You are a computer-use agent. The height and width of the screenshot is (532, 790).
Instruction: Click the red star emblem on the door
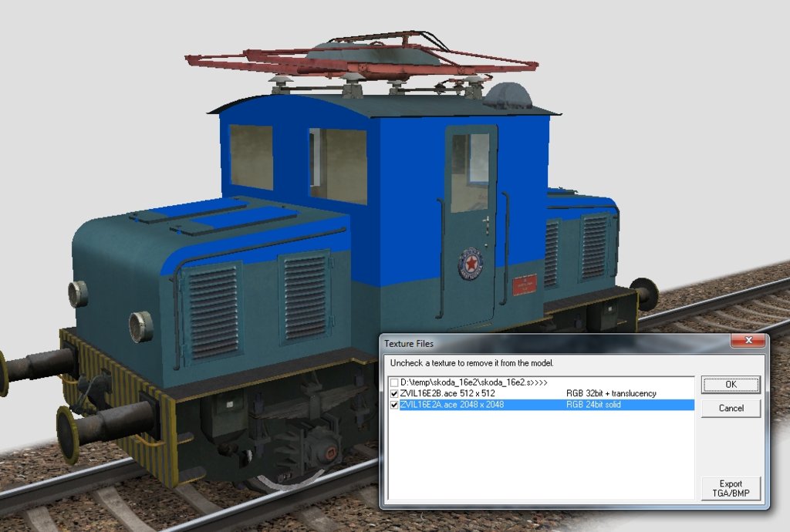click(470, 263)
